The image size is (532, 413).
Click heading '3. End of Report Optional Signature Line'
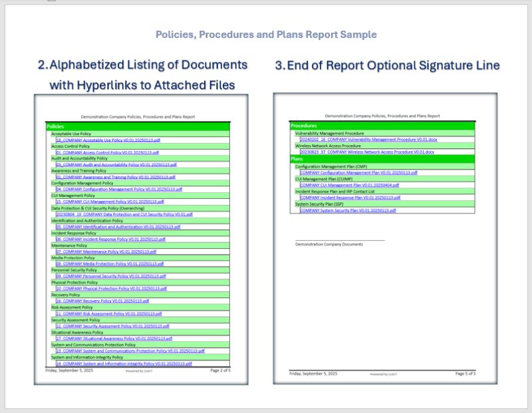point(388,65)
